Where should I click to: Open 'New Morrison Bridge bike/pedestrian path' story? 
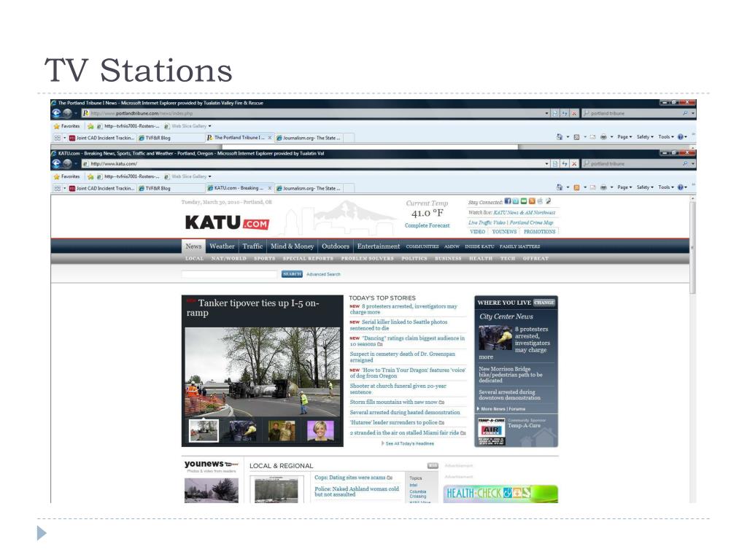(510, 374)
